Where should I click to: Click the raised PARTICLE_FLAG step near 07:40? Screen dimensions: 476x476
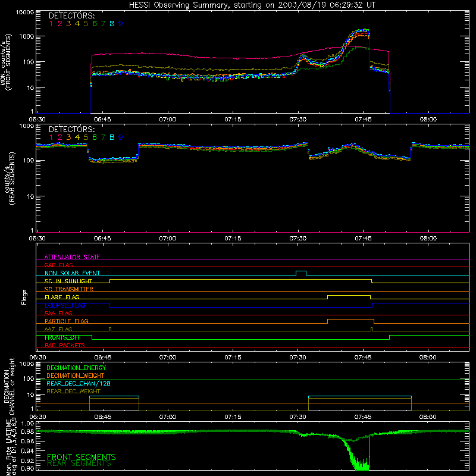click(350, 321)
